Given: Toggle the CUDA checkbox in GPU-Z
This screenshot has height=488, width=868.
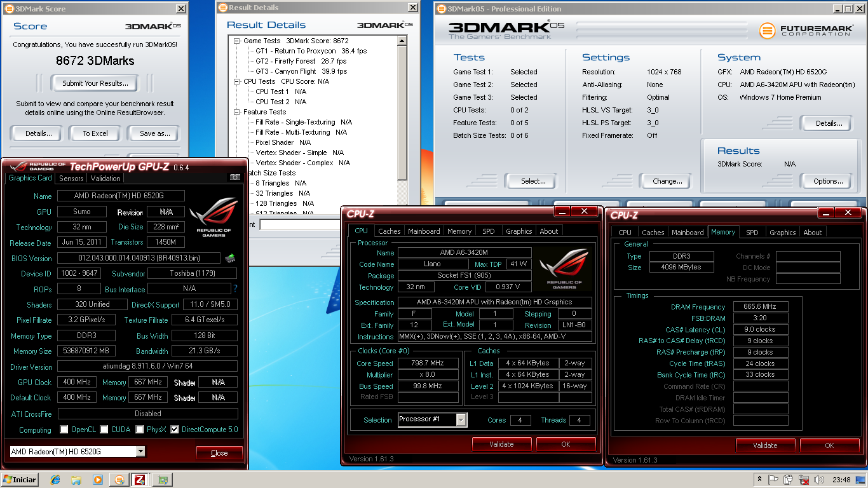Looking at the screenshot, I should click(104, 430).
